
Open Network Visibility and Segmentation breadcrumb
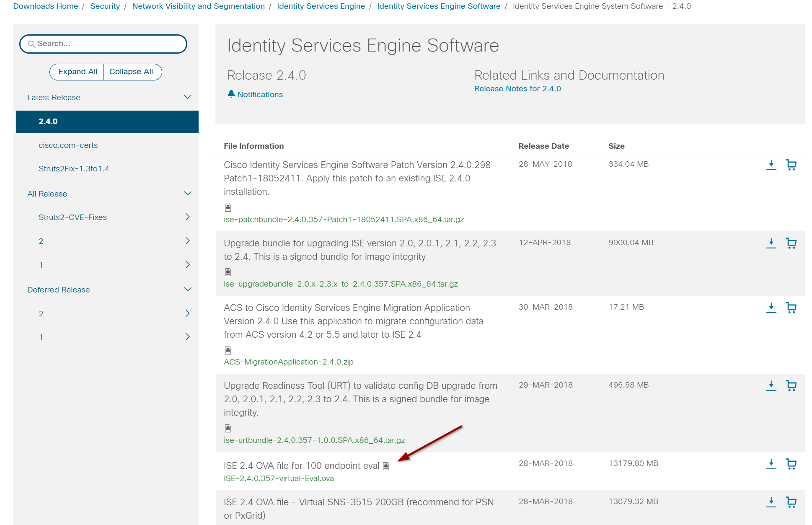199,6
